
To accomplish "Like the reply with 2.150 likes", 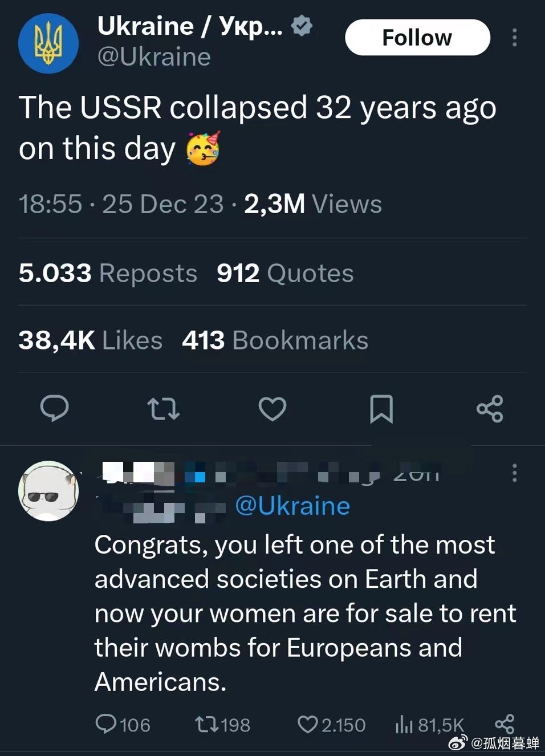I will (331, 725).
